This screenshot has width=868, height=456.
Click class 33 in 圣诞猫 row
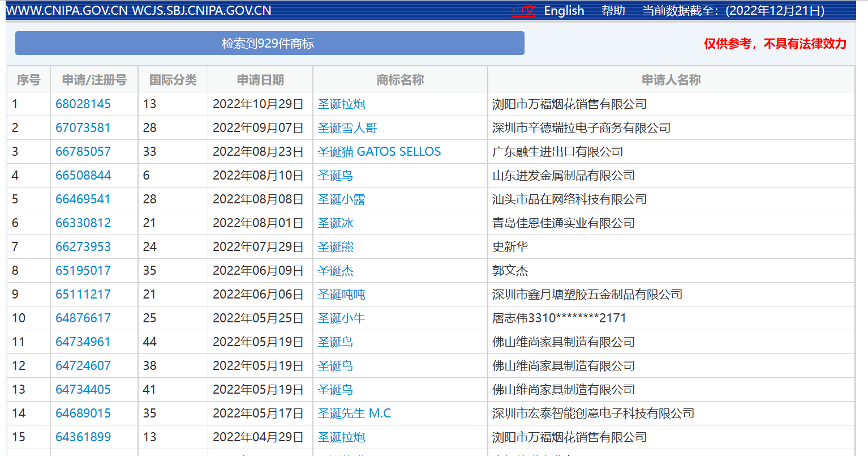point(150,152)
